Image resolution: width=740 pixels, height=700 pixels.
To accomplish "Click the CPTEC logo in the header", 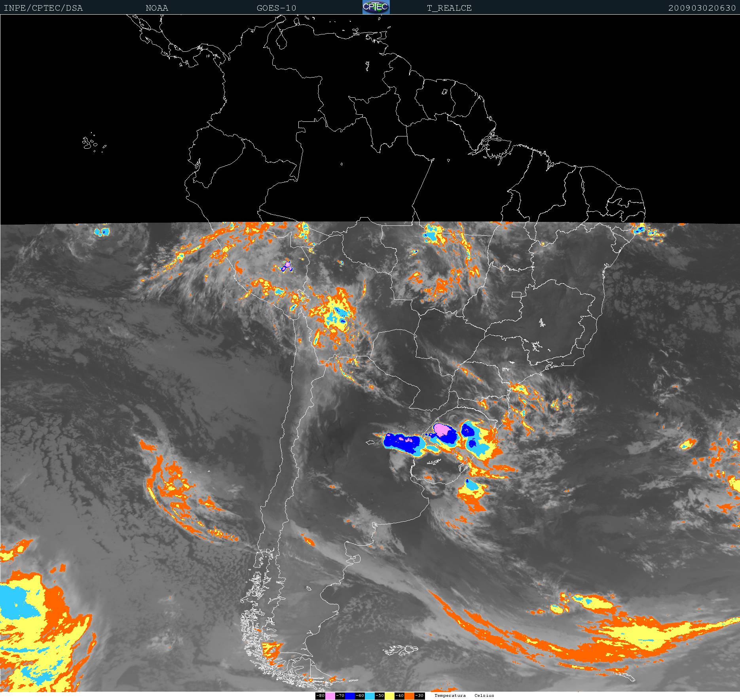I will pyautogui.click(x=376, y=7).
